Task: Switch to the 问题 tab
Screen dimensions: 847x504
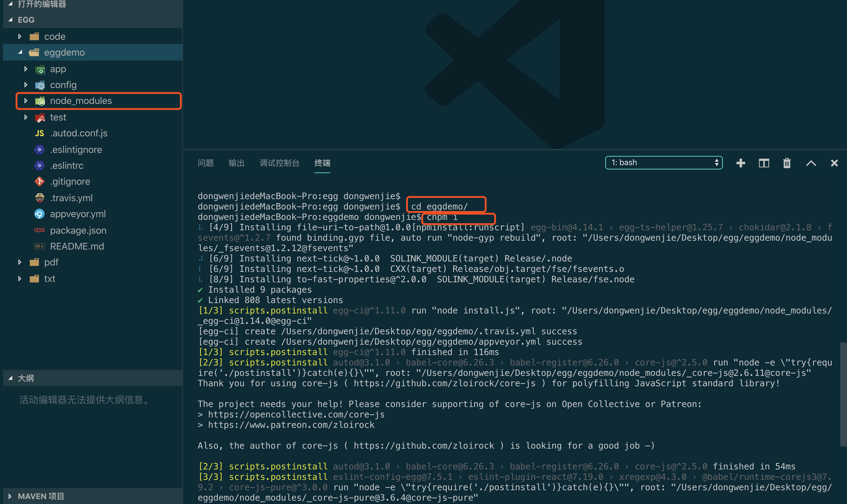Action: pos(206,163)
